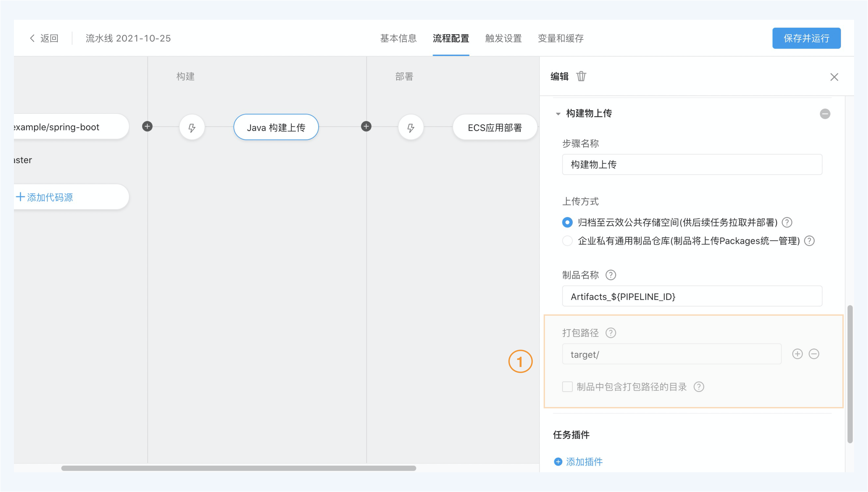Click 添加插件 to add a plugin
Image resolution: width=868 pixels, height=492 pixels.
pyautogui.click(x=578, y=462)
